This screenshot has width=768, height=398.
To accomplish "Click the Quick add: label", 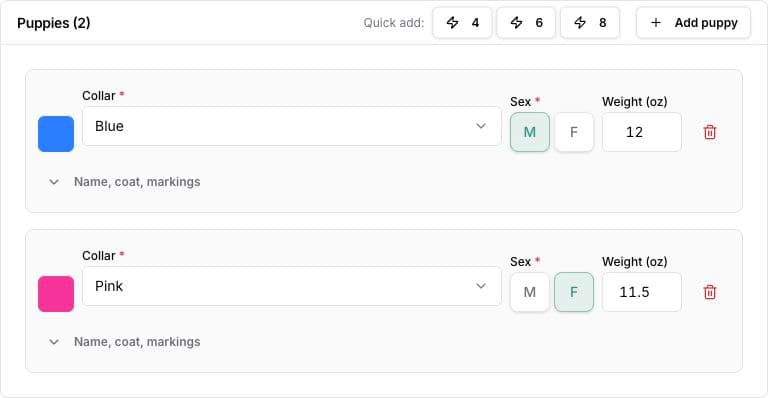I will [x=393, y=23].
